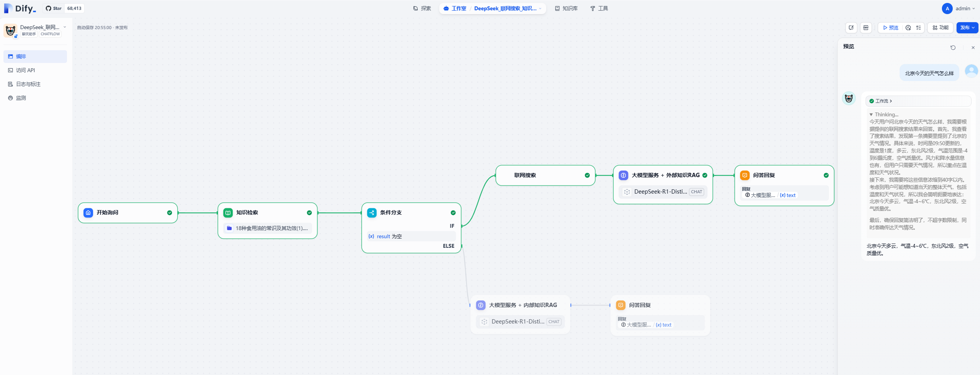Image resolution: width=980 pixels, height=375 pixels.
Task: Click the result 为空 condition
Action: click(411, 236)
